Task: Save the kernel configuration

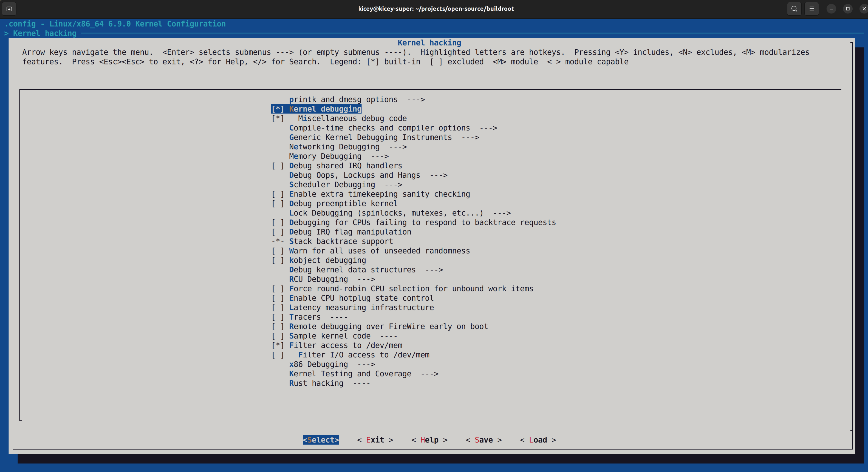Action: (484, 440)
